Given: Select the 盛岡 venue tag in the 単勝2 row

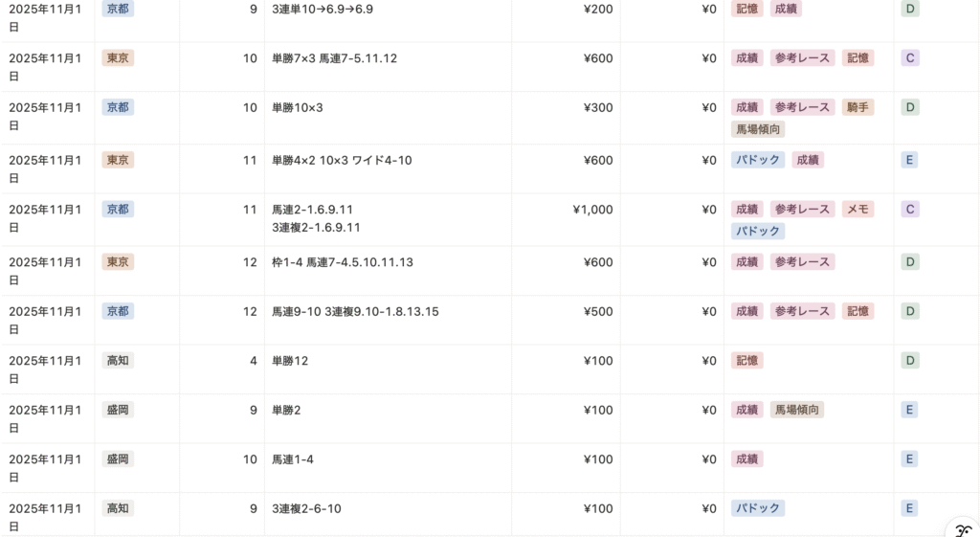Looking at the screenshot, I should (118, 410).
